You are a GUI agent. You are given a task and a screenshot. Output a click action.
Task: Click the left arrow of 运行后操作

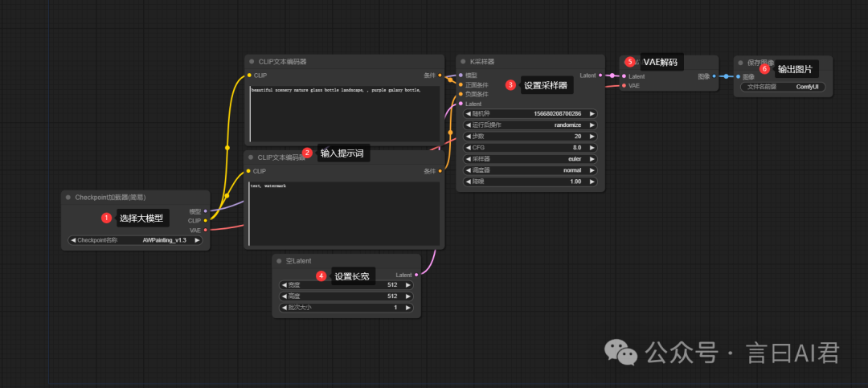[x=469, y=125]
